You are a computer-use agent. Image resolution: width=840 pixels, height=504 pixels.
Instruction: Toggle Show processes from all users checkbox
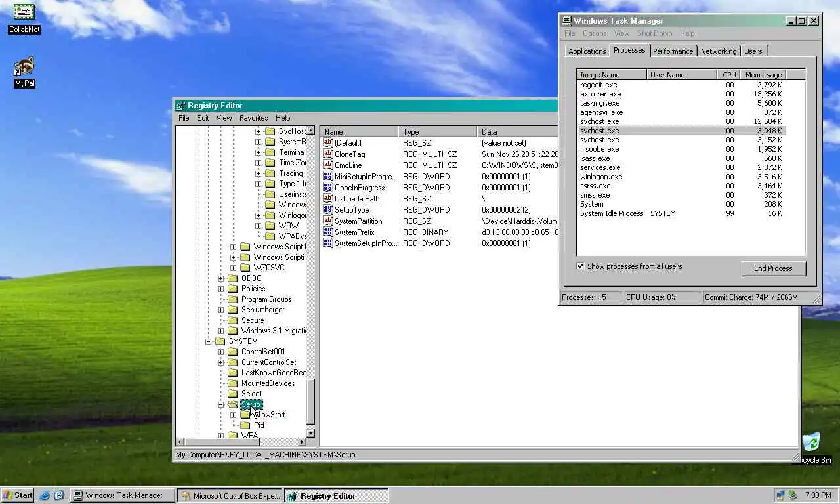click(580, 266)
